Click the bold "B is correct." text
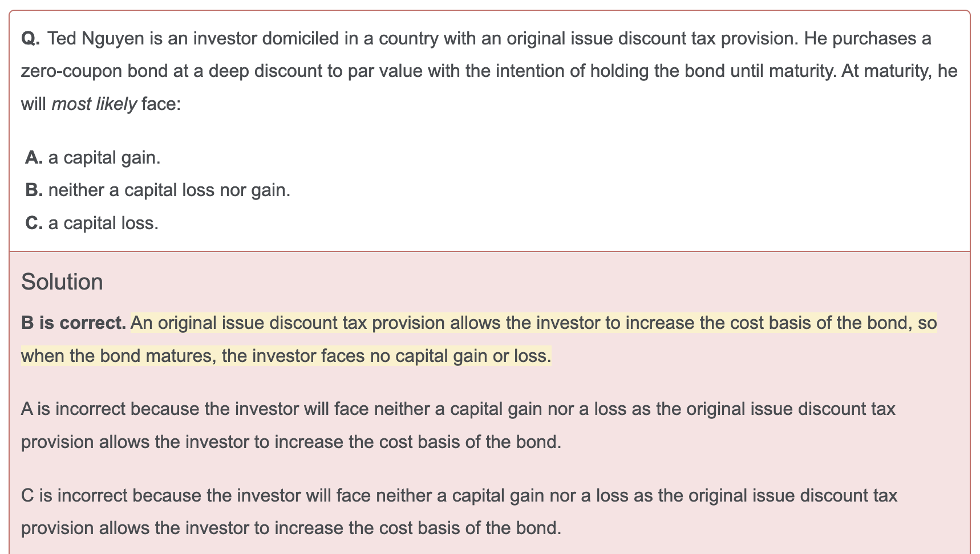This screenshot has width=980, height=554. (x=74, y=323)
